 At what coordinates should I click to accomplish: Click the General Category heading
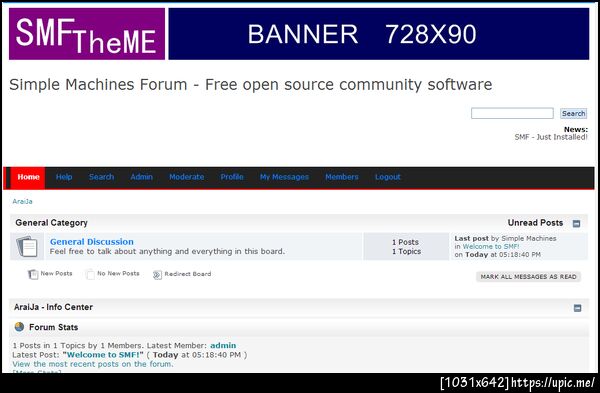coord(52,223)
